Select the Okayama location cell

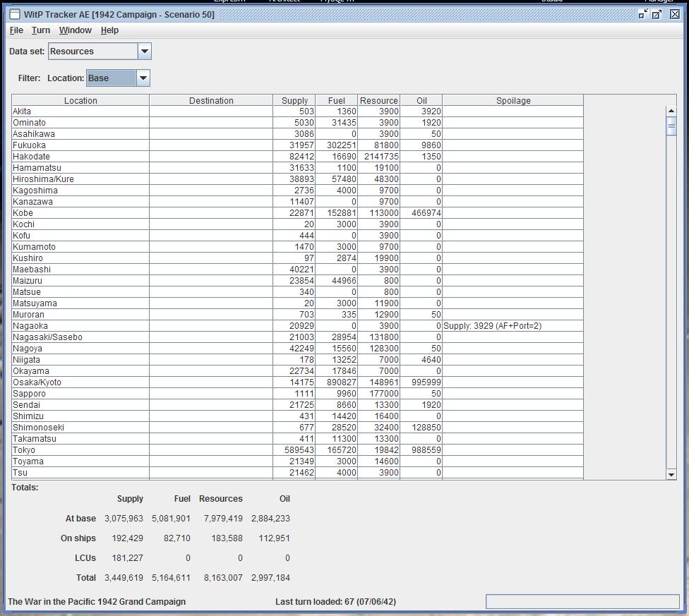80,371
